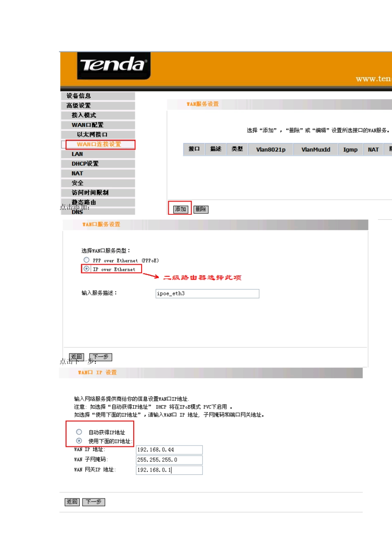The image size is (392, 555).
Task: Open DHCP设置 in the sidebar
Action: pos(98,164)
